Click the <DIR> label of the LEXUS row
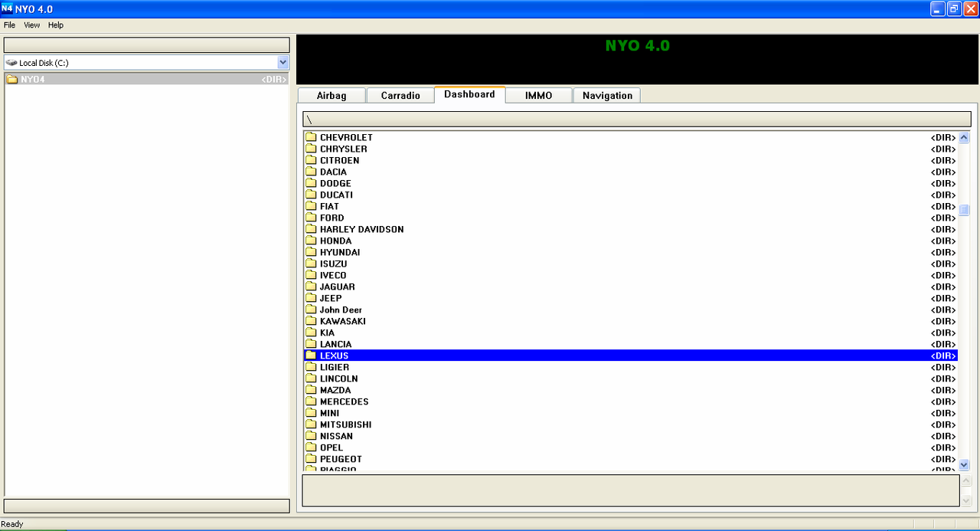This screenshot has height=531, width=980. pos(944,356)
